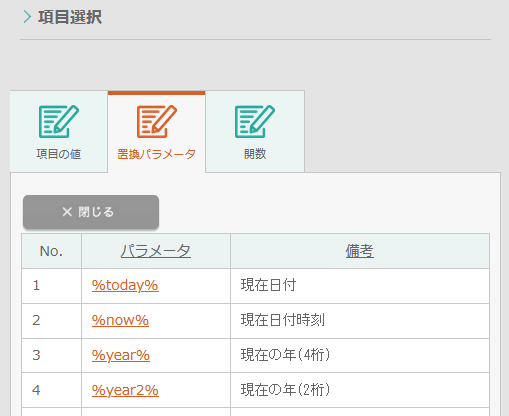This screenshot has height=416, width=509.
Task: Choose the %year% parameter link
Action: tap(121, 355)
